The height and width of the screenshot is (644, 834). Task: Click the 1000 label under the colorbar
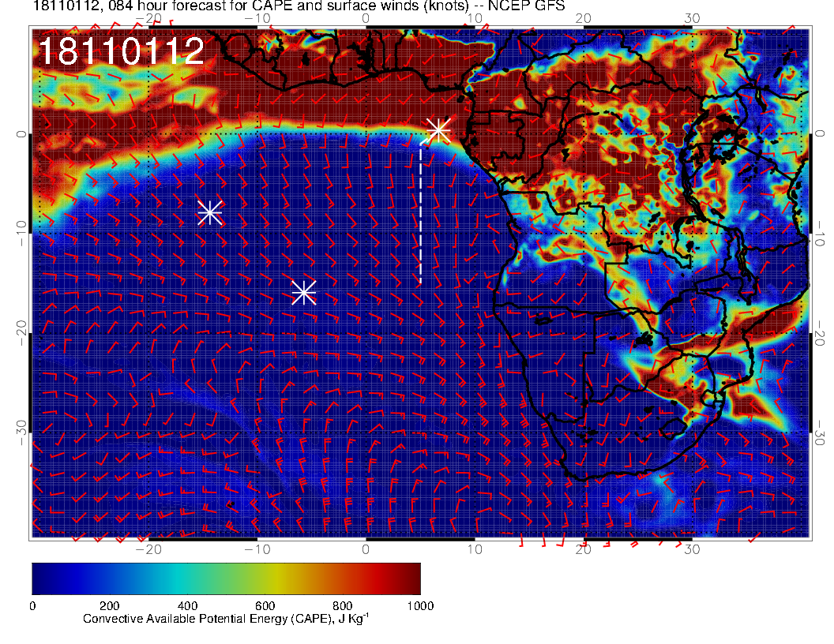tap(419, 605)
